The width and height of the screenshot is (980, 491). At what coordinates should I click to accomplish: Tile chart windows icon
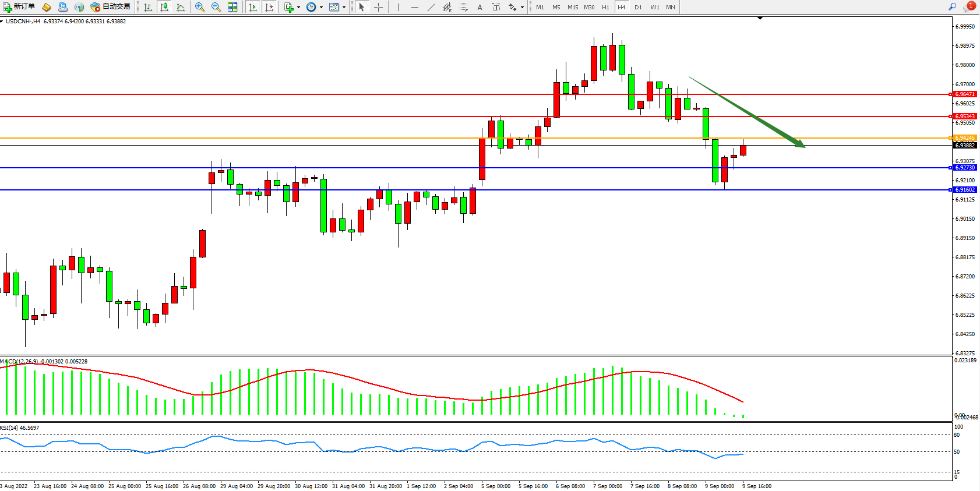232,7
